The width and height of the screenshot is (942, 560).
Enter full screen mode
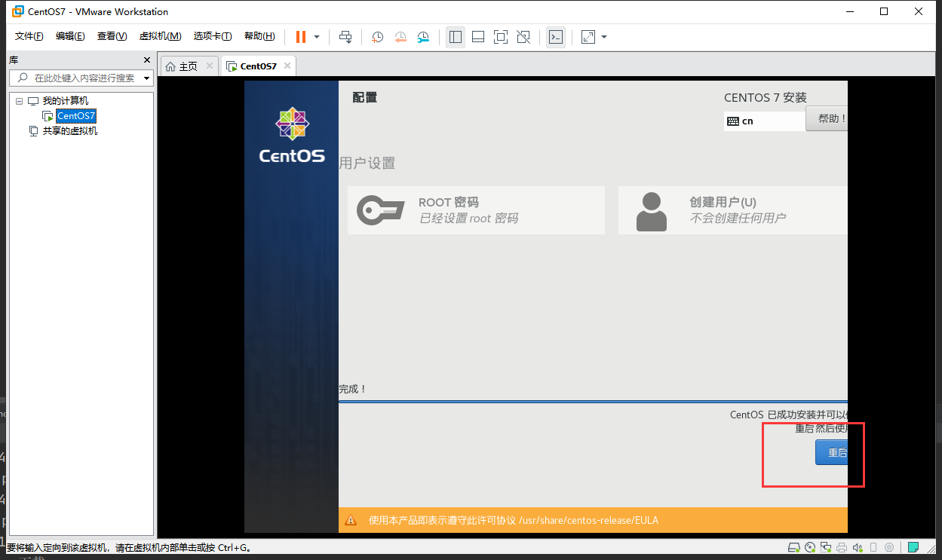(501, 37)
